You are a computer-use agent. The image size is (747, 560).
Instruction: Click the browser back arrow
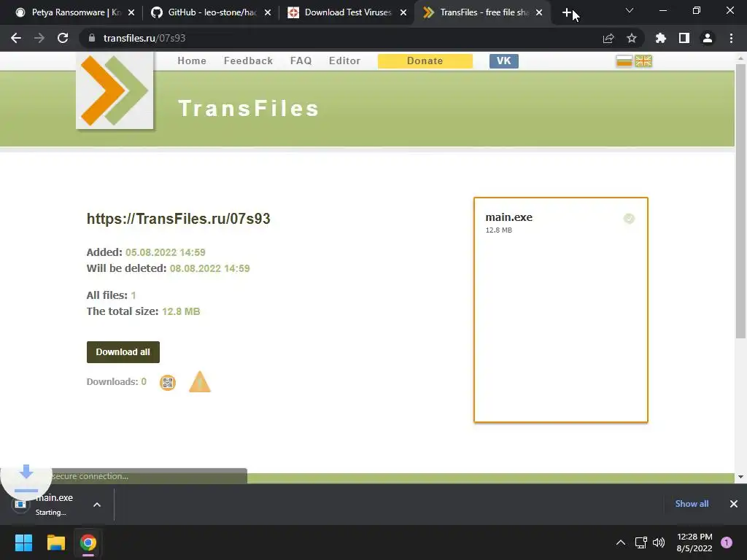coord(16,38)
